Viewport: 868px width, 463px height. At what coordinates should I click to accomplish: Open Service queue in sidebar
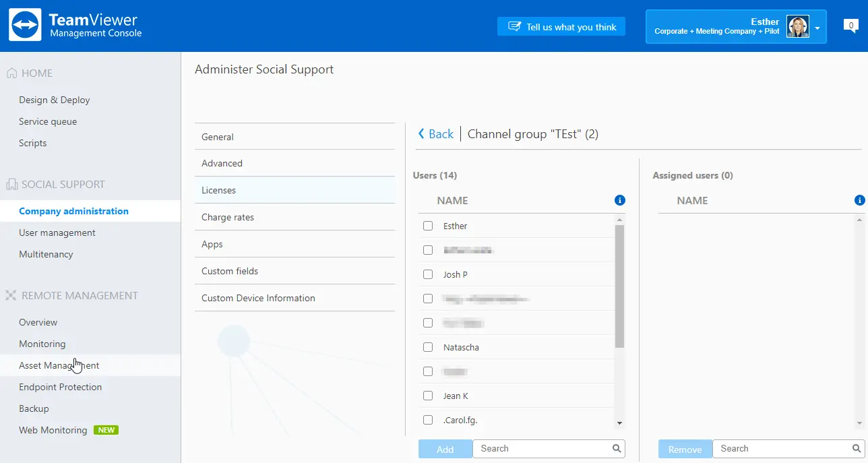coord(48,121)
